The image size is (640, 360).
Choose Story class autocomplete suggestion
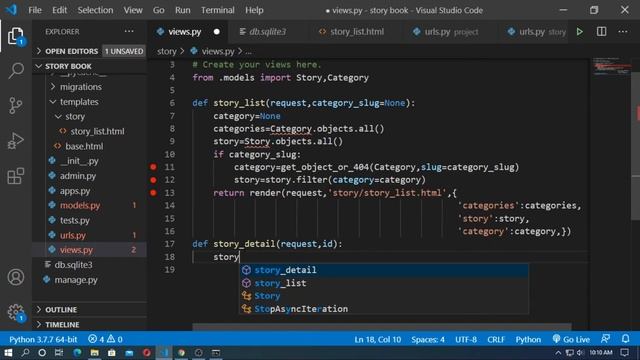(384, 296)
